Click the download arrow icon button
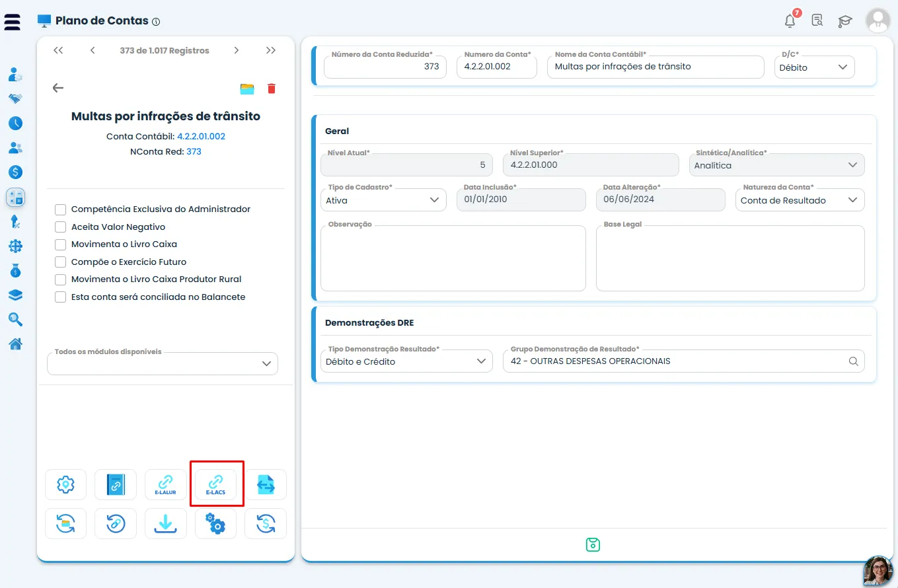The width and height of the screenshot is (898, 588). pos(165,524)
